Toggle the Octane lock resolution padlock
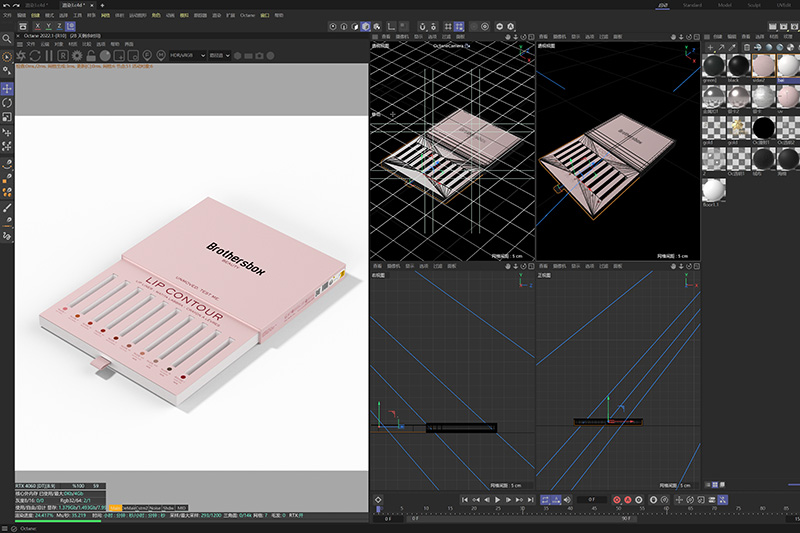The height and width of the screenshot is (533, 800). pos(91,56)
